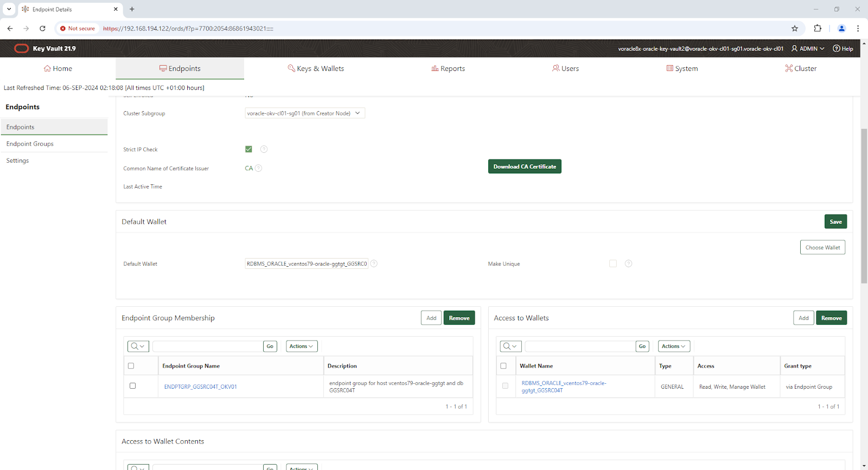Open the Chrome profile avatar icon

coord(842,28)
